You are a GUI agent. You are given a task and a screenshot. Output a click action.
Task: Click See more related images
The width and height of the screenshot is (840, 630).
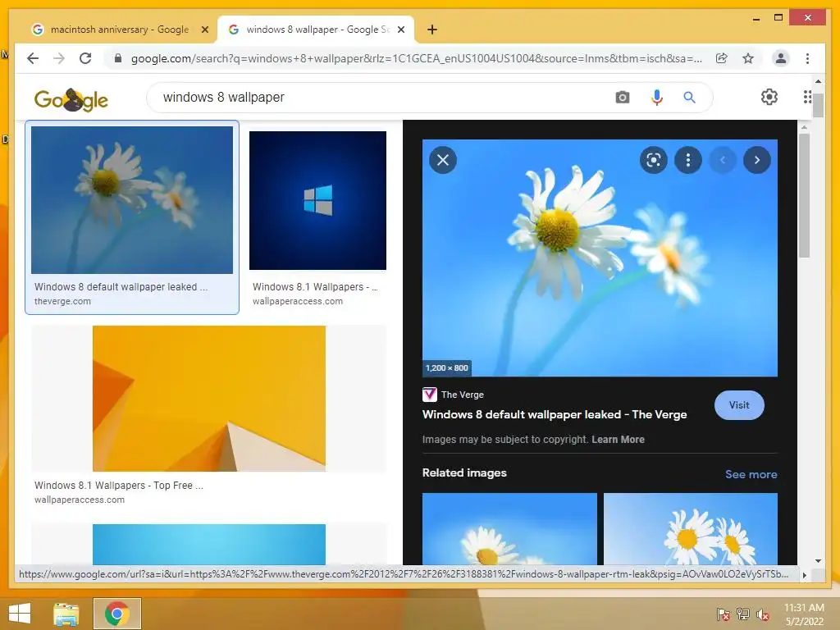751,474
